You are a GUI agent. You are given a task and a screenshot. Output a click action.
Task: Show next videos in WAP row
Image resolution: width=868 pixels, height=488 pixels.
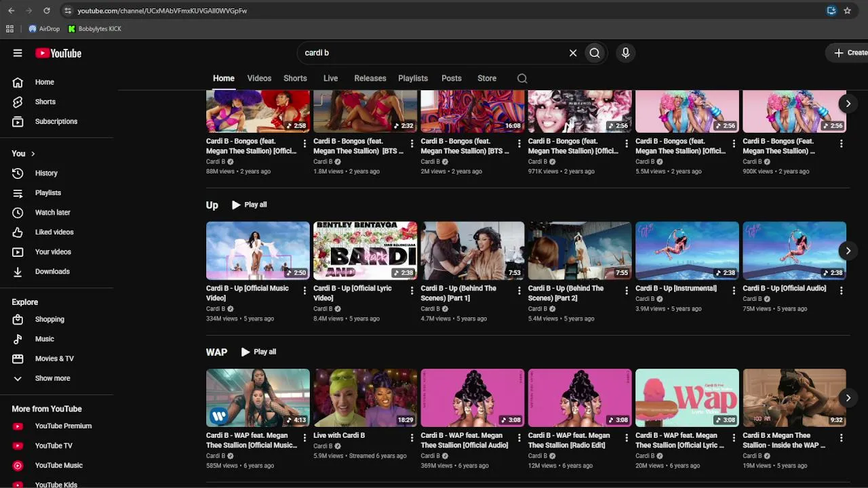(x=848, y=398)
